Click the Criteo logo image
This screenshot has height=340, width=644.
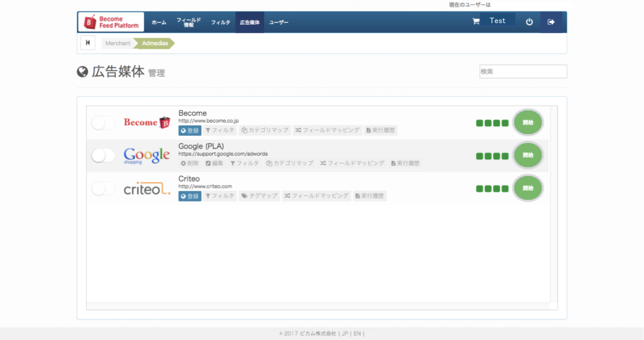(x=146, y=189)
